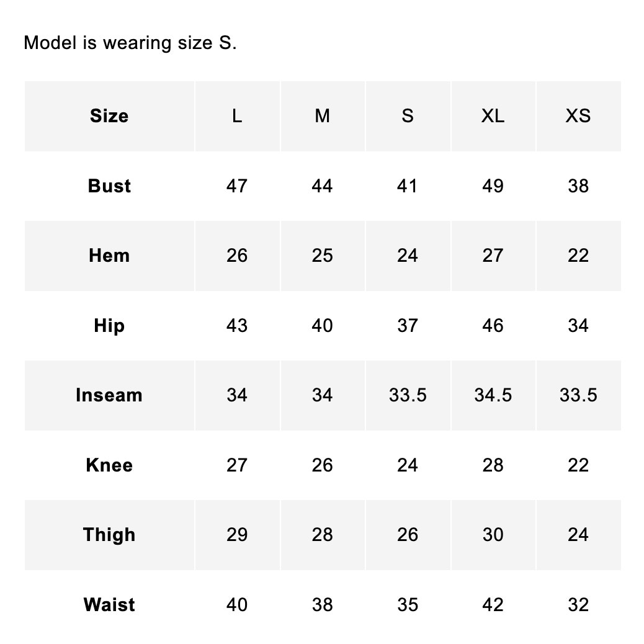Viewport: 644px width, 644px height.
Task: Click the Size header cell
Action: pyautogui.click(x=109, y=116)
